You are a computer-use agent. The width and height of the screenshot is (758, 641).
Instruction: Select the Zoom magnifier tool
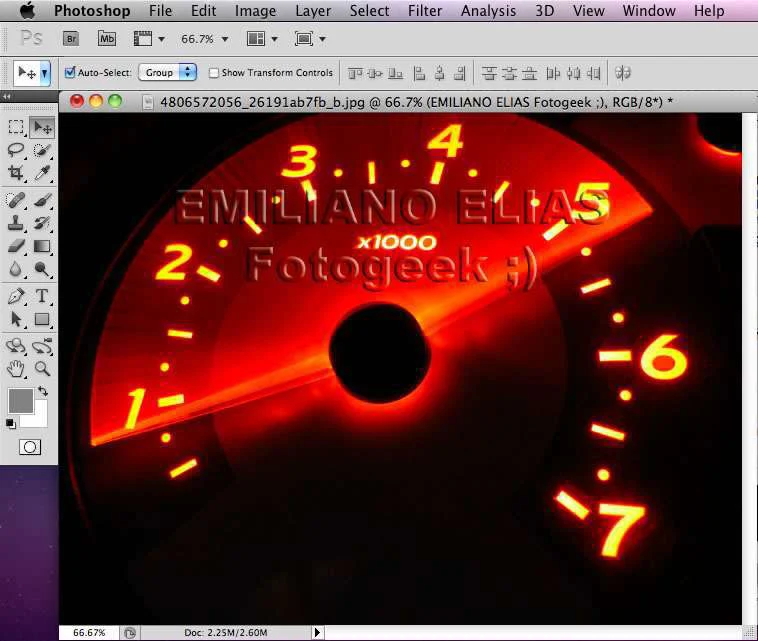click(x=42, y=369)
